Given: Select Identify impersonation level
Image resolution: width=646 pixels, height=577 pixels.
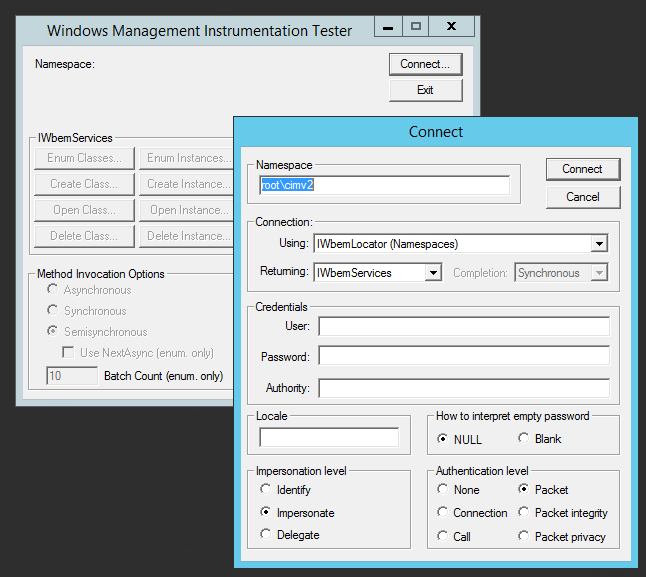Looking at the screenshot, I should point(265,490).
